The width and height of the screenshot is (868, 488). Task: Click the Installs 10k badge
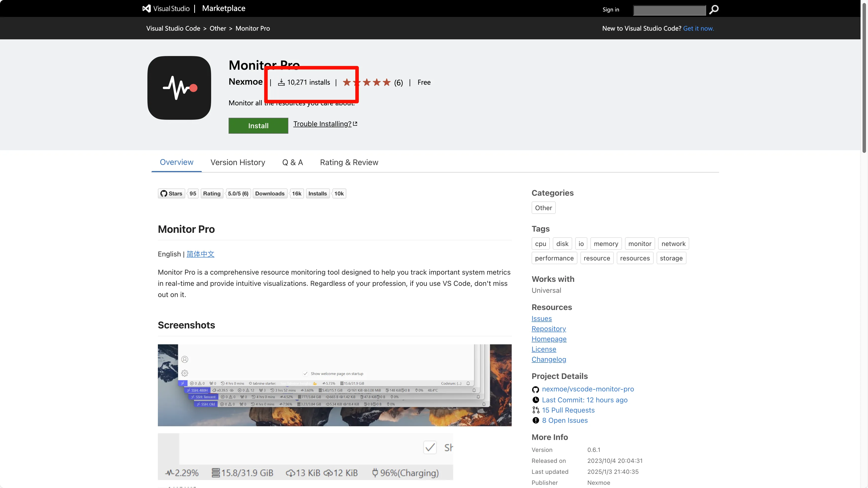(326, 193)
